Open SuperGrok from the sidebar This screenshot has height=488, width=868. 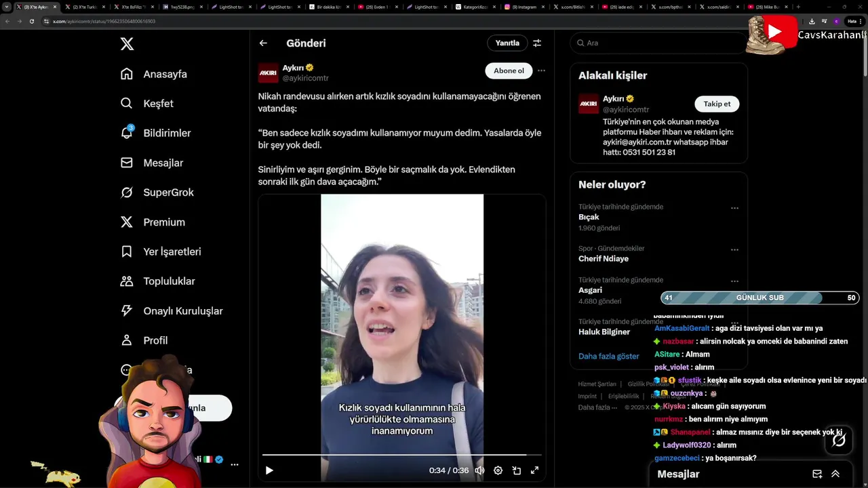(x=157, y=192)
